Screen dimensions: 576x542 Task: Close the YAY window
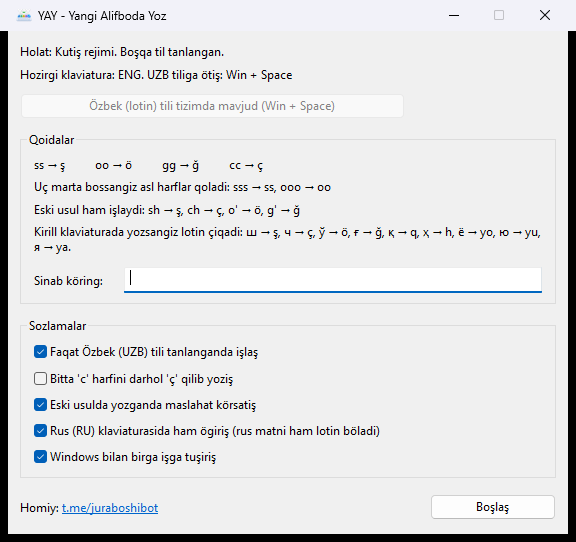545,15
